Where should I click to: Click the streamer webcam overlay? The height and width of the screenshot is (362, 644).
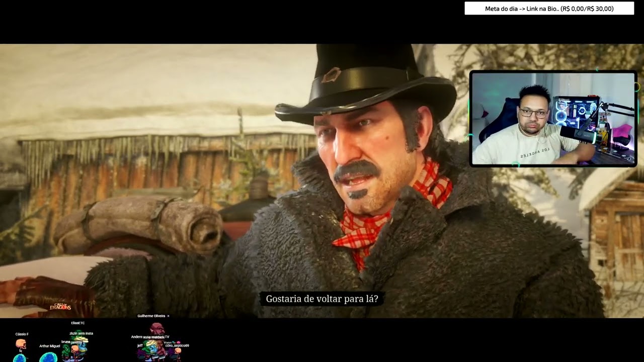pyautogui.click(x=553, y=119)
